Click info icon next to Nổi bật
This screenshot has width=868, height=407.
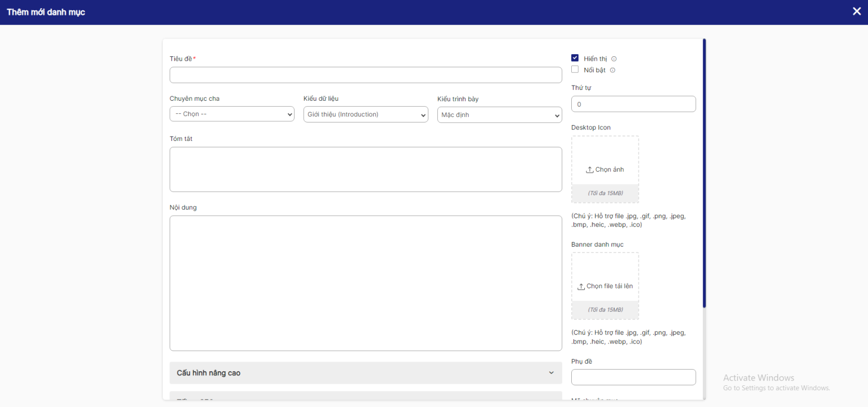coord(612,70)
